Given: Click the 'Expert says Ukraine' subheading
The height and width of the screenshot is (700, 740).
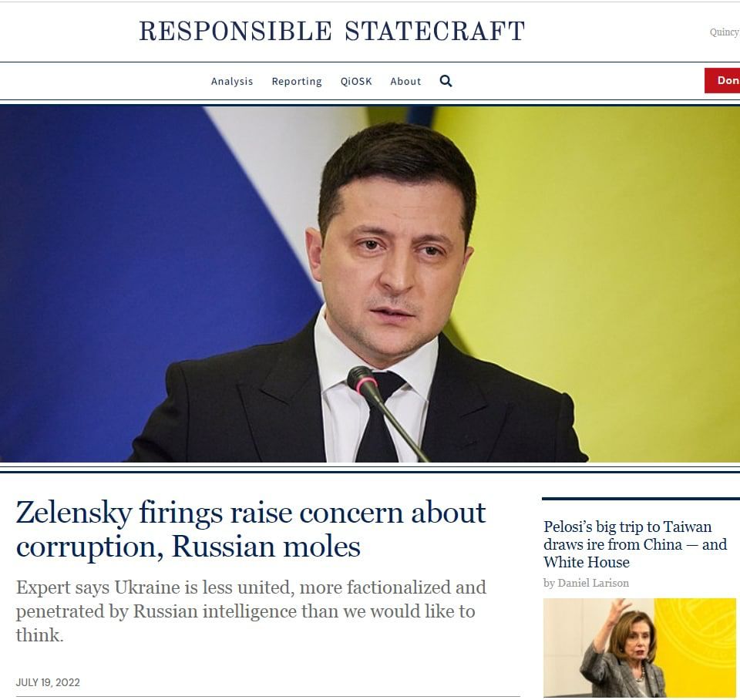Looking at the screenshot, I should pyautogui.click(x=251, y=611).
